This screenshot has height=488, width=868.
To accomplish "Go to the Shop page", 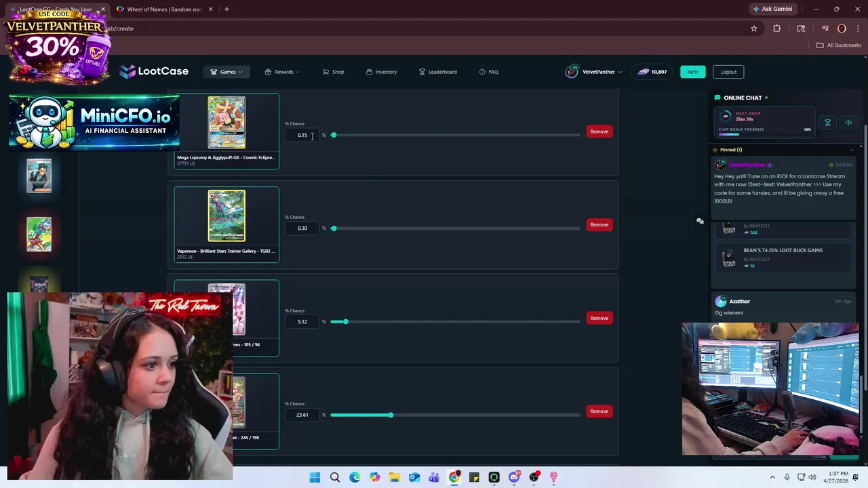I will [333, 72].
